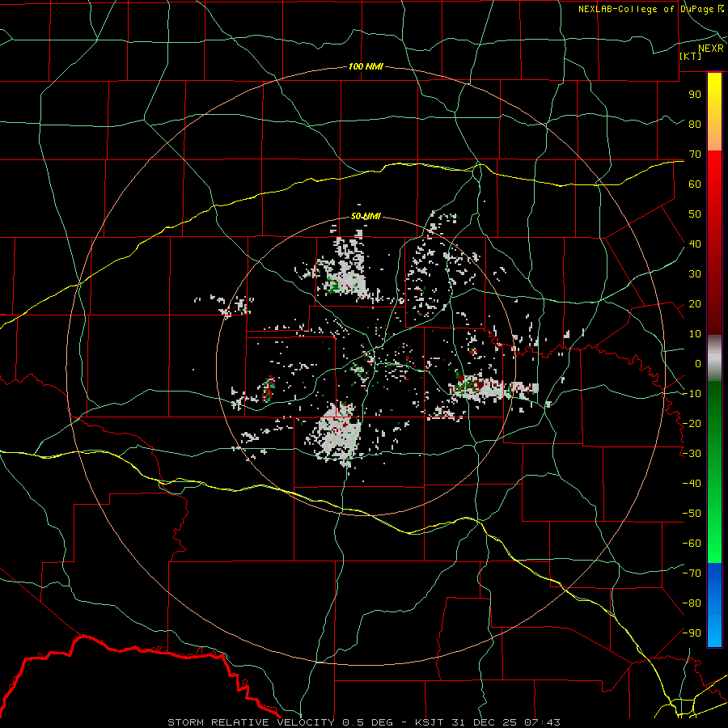This screenshot has width=728, height=728.
Task: Click the -30 knot scale label
Action: pyautogui.click(x=692, y=454)
